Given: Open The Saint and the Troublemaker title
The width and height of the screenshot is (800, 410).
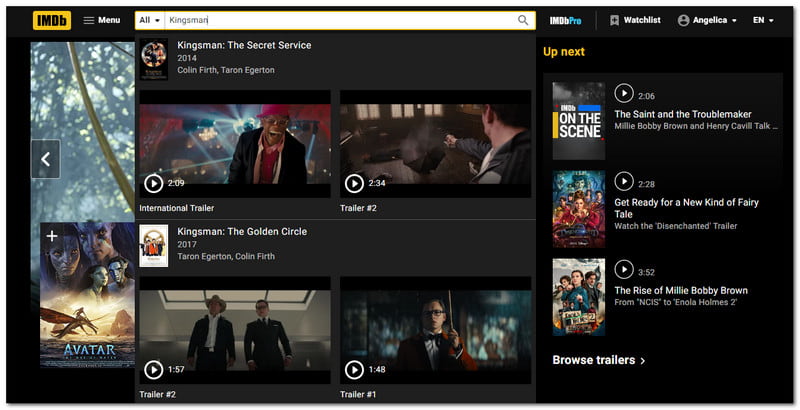Looking at the screenshot, I should pyautogui.click(x=683, y=114).
